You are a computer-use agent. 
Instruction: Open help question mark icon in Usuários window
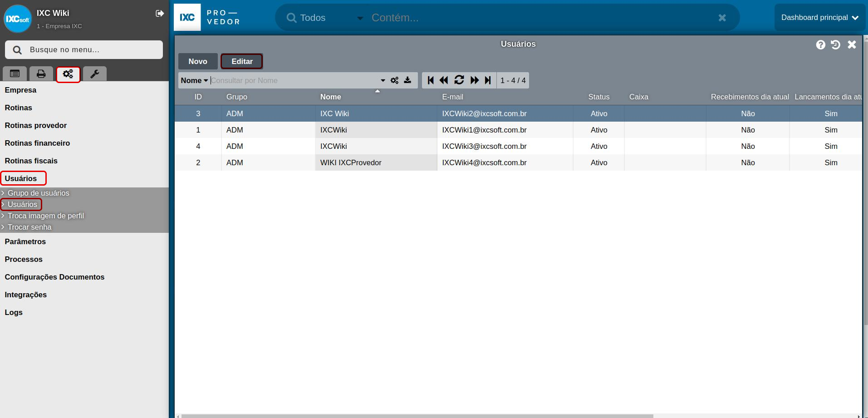821,44
